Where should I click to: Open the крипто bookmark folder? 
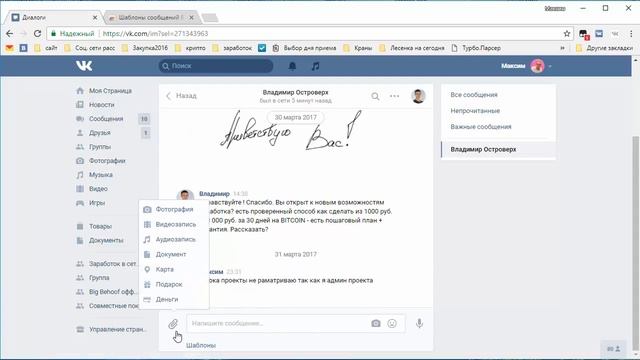[191, 48]
